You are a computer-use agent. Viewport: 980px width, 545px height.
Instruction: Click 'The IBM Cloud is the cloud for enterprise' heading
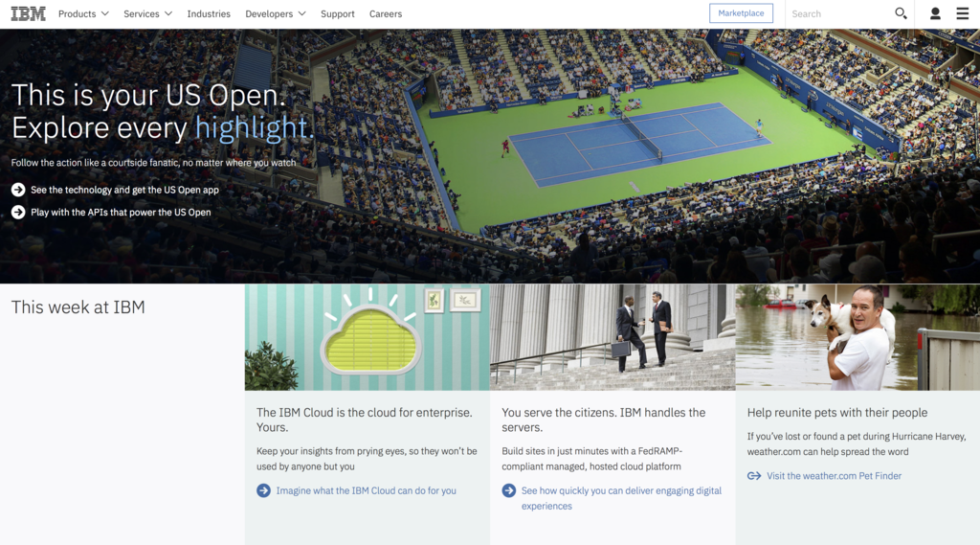point(365,420)
